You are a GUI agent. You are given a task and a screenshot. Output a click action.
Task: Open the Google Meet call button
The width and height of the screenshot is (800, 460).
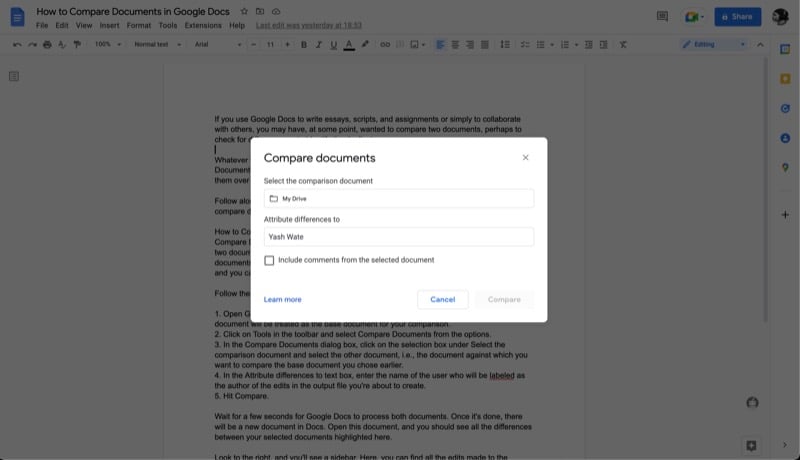[694, 17]
